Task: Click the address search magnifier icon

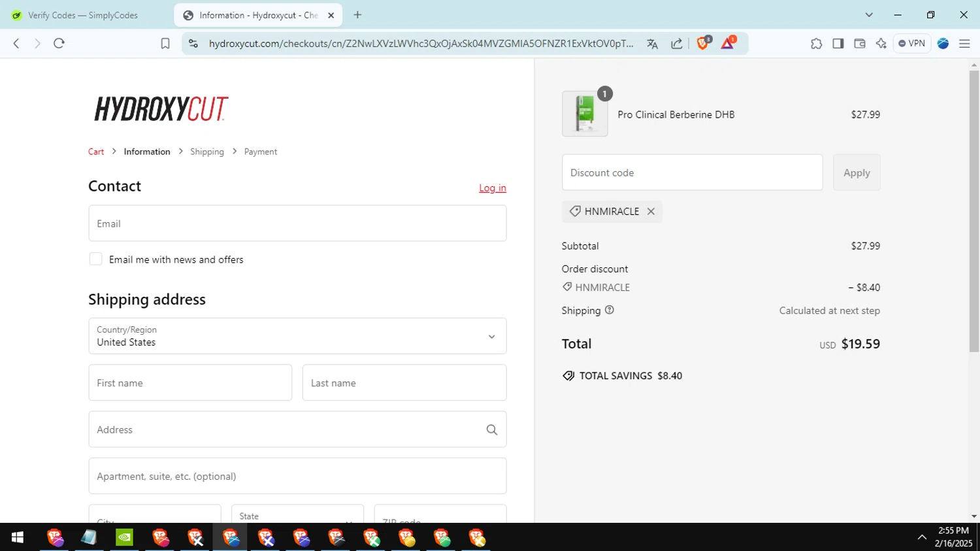Action: (x=492, y=429)
